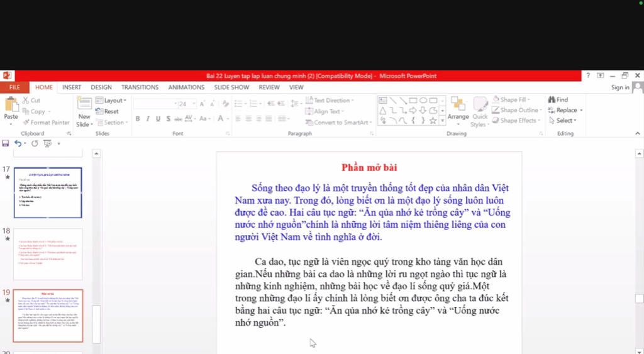
Task: Open the Layout dropdown
Action: pos(111,100)
